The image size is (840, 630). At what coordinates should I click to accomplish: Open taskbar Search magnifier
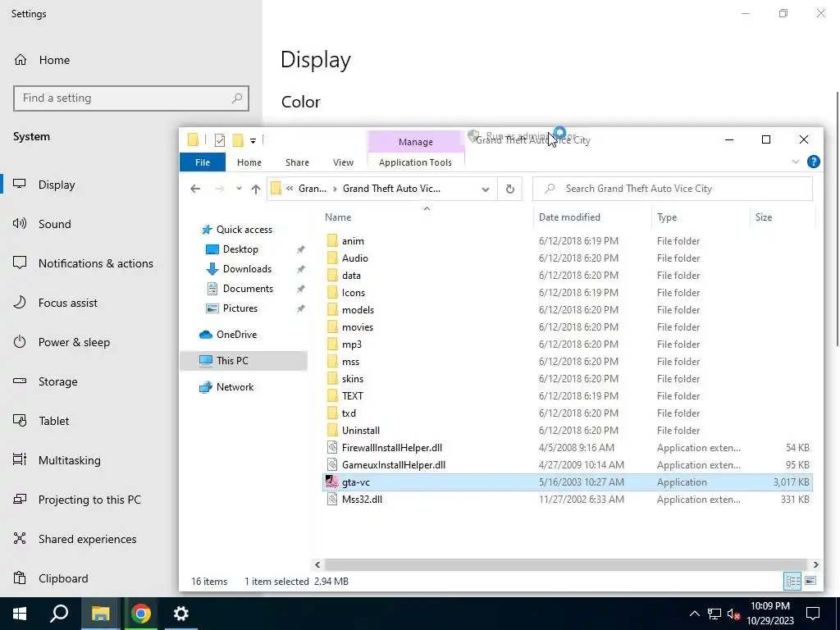tap(59, 614)
